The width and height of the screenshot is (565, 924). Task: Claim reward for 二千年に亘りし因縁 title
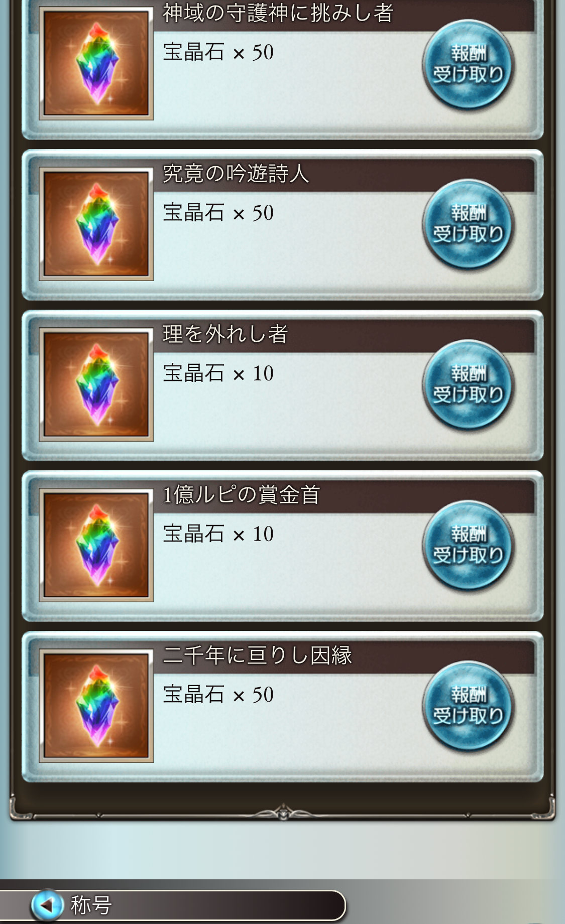pos(468,706)
